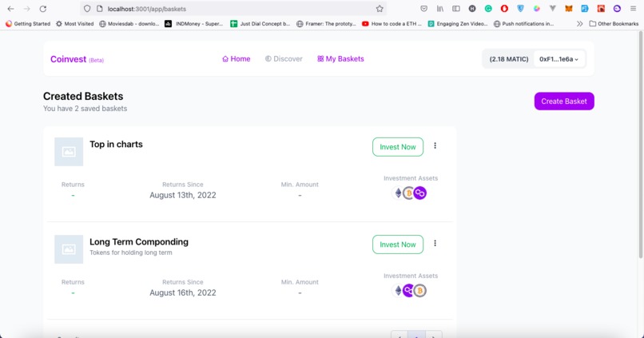Expand the 0xF1...1e6a wallet dropdown

click(559, 59)
